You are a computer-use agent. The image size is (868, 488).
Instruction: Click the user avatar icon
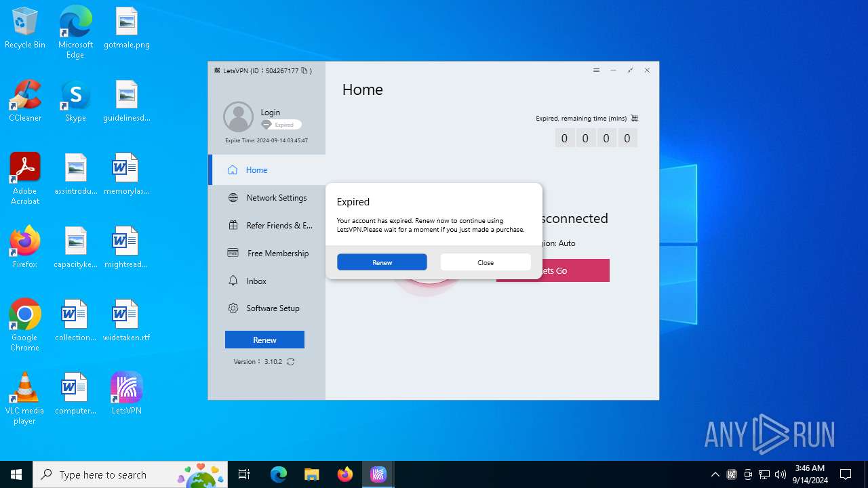(x=239, y=117)
